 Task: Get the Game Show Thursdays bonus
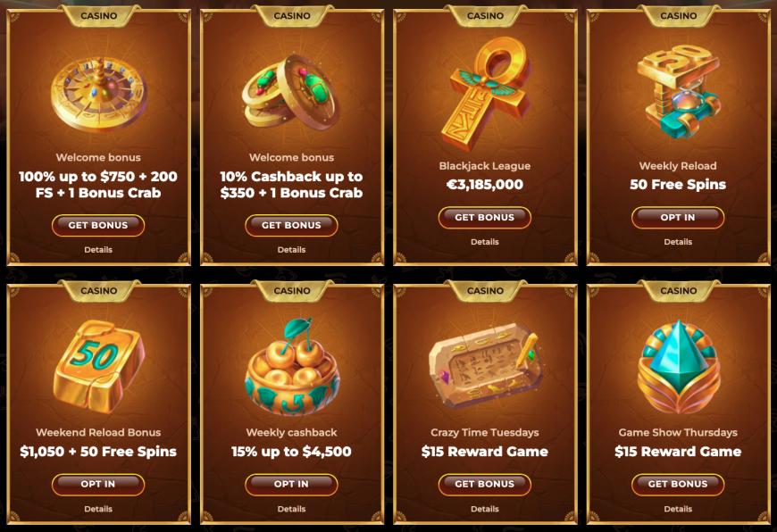coord(678,485)
